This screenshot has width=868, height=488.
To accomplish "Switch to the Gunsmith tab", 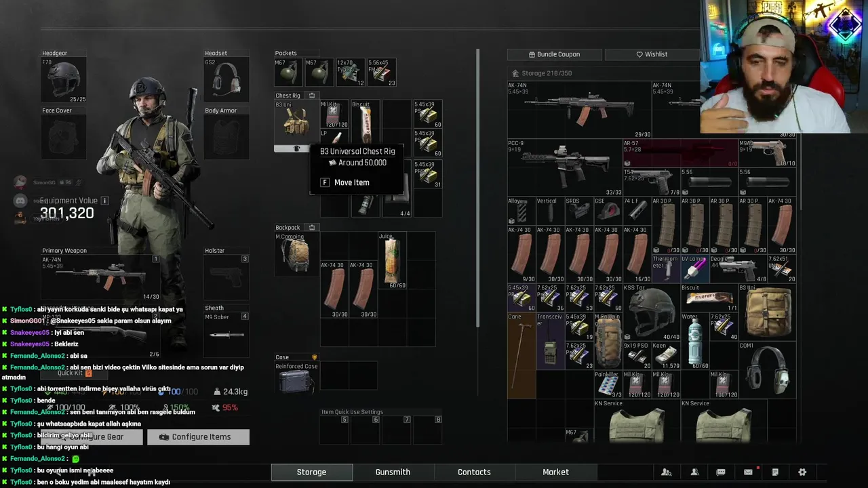I will (393, 472).
